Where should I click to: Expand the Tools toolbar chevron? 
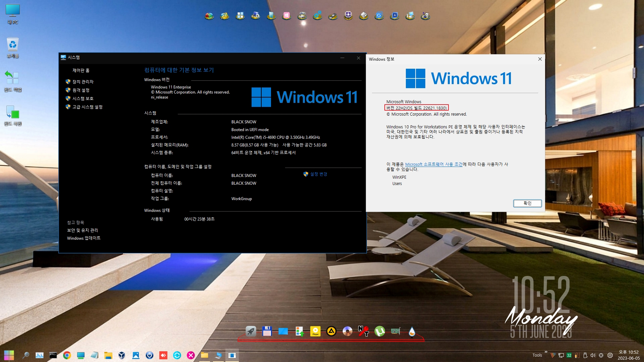[546, 352]
